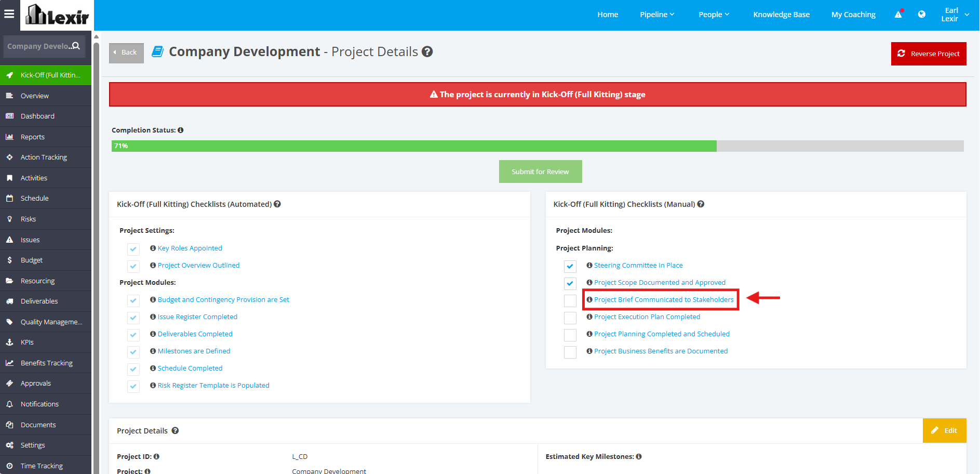Open Approvals in the sidebar
Screen dimensions: 980x474
click(x=46, y=383)
